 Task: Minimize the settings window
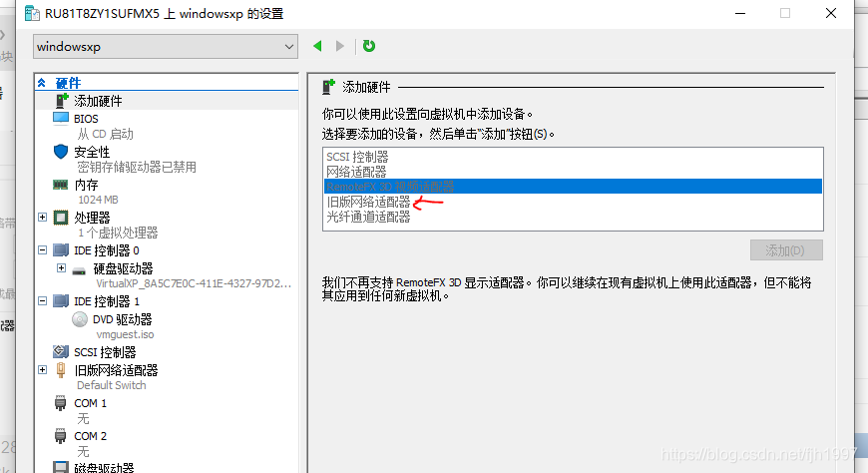(x=740, y=13)
